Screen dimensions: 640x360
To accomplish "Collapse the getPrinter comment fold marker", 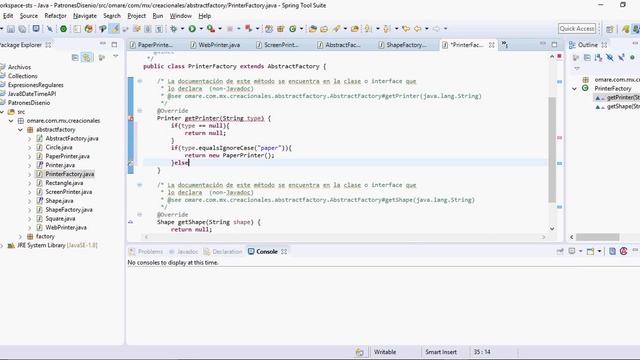I will pos(140,81).
